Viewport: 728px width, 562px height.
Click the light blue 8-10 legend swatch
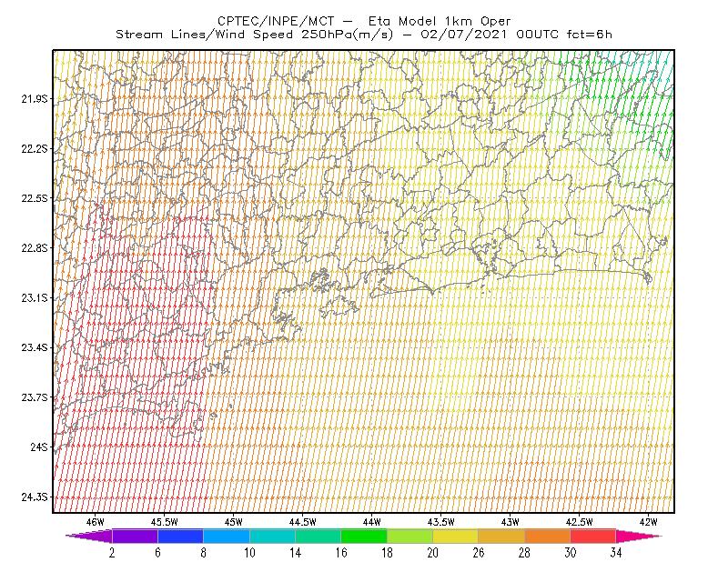(x=227, y=536)
